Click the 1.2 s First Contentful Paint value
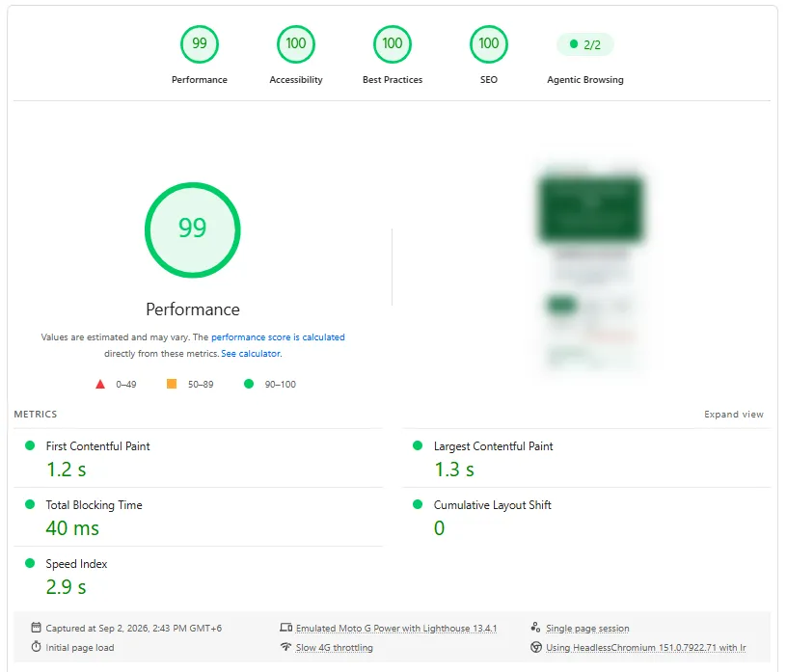 [x=67, y=470]
